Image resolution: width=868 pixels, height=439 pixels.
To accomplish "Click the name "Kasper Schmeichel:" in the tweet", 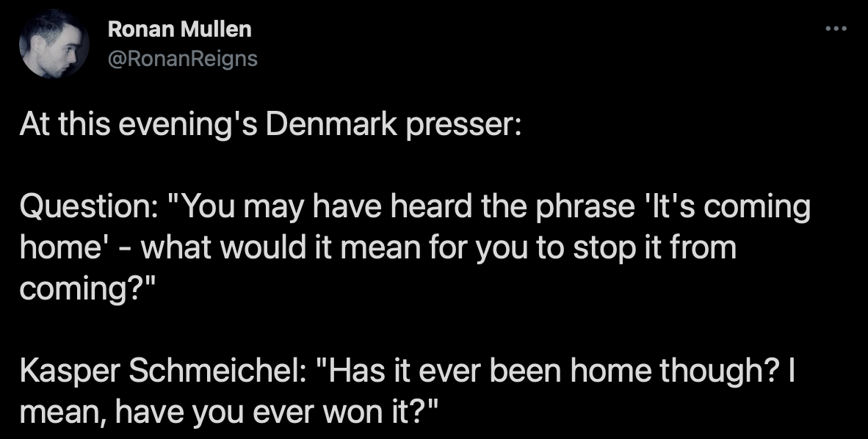I will point(162,371).
